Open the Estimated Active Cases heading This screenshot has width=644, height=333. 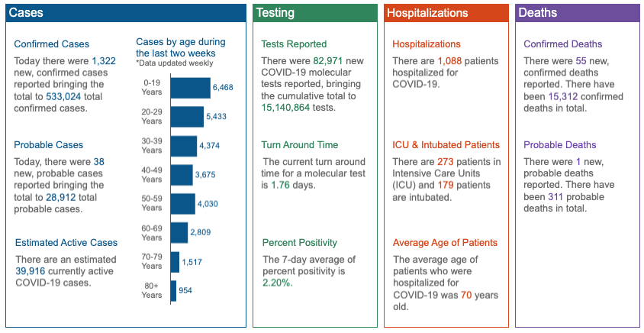tap(66, 243)
